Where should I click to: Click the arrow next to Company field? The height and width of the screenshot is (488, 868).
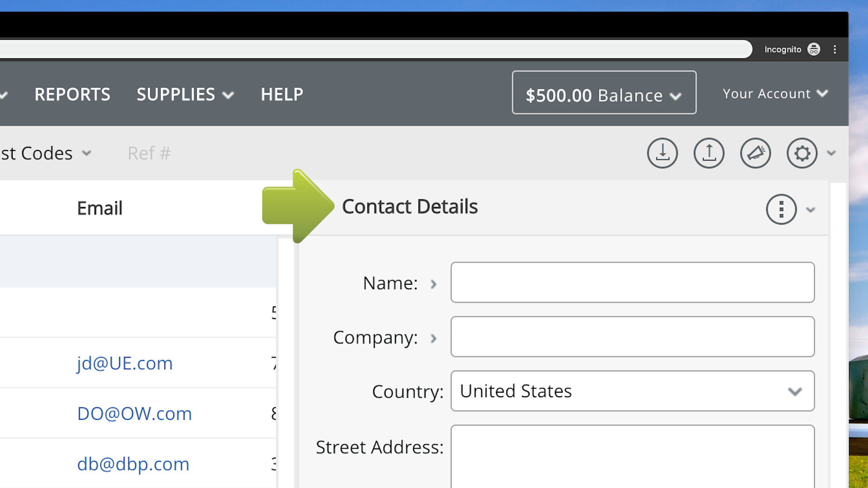tap(434, 338)
